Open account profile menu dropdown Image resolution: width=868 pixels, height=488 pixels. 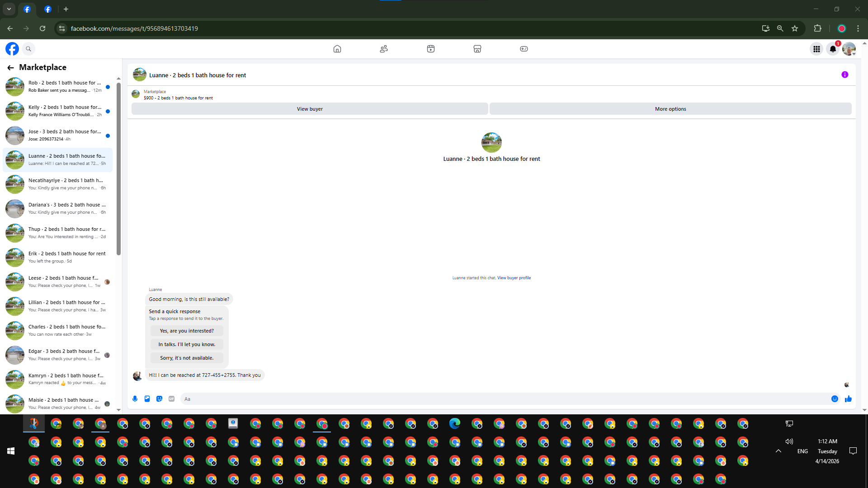tap(849, 49)
